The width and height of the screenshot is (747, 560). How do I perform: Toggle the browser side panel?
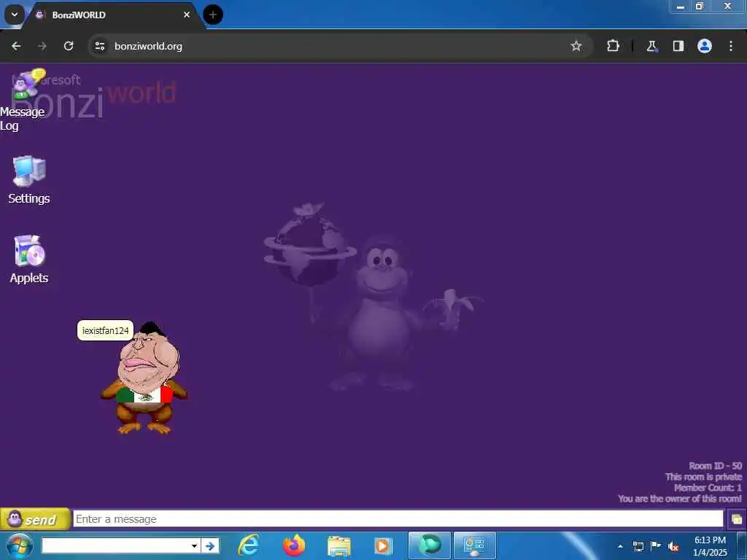pyautogui.click(x=678, y=46)
